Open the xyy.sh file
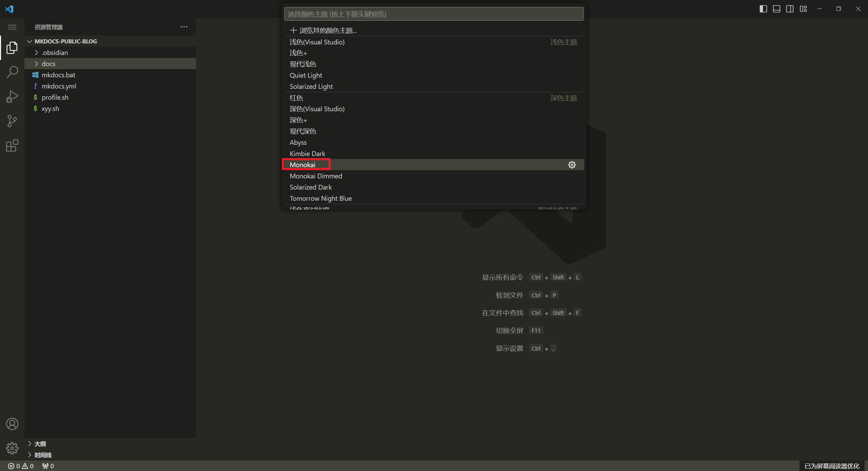Screen dimensions: 868x471 click(x=110, y=109)
